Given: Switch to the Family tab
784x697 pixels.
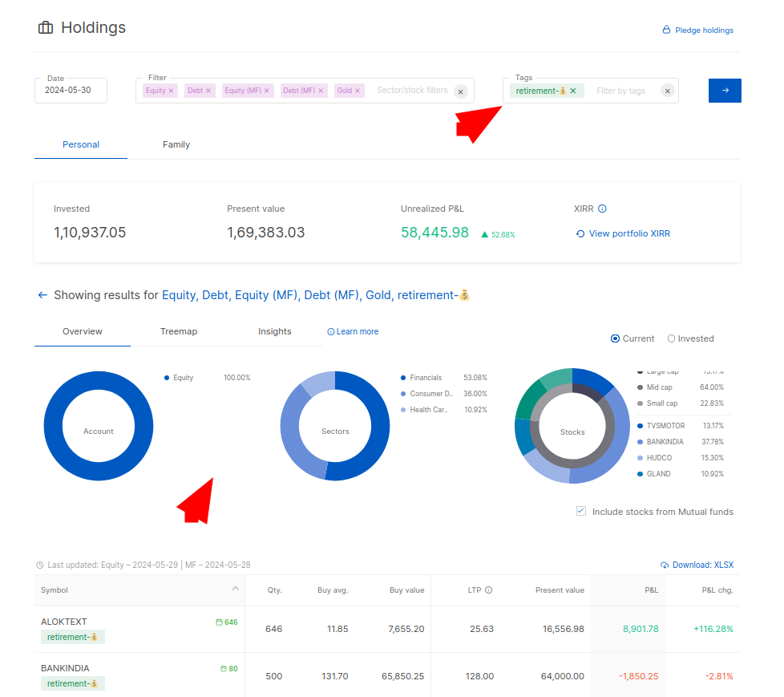Looking at the screenshot, I should 176,144.
